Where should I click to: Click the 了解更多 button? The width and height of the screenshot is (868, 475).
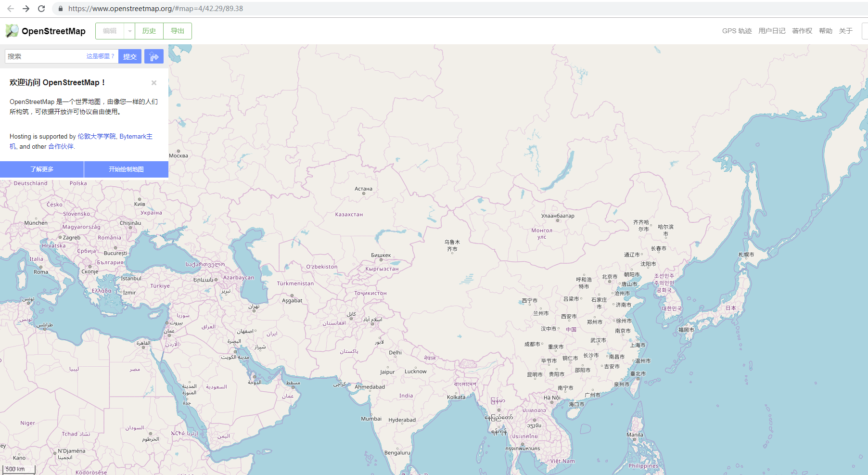coord(41,169)
